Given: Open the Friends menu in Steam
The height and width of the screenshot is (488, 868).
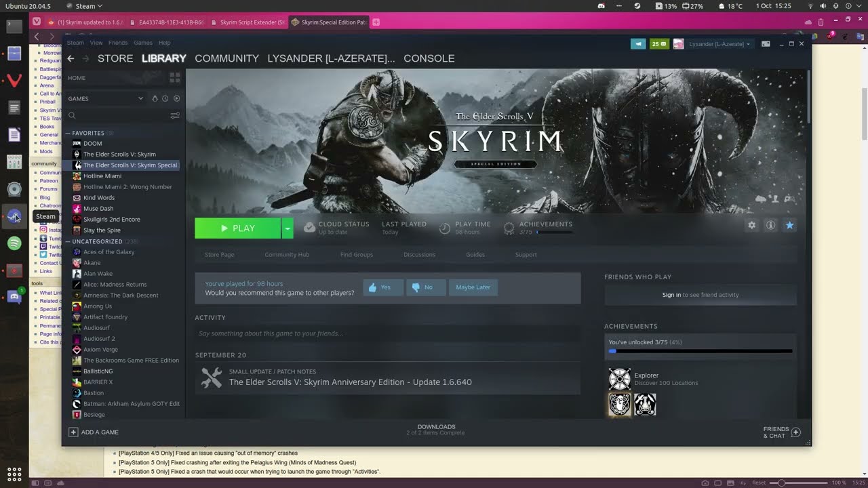Looking at the screenshot, I should point(118,43).
